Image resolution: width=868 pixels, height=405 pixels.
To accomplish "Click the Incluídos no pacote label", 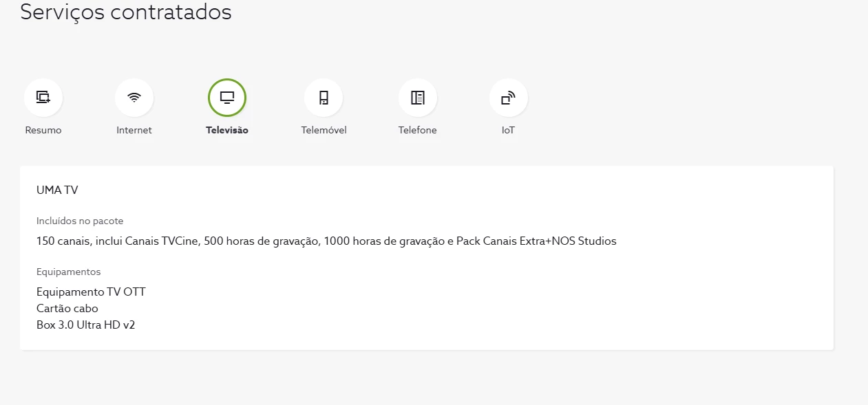I will 80,221.
